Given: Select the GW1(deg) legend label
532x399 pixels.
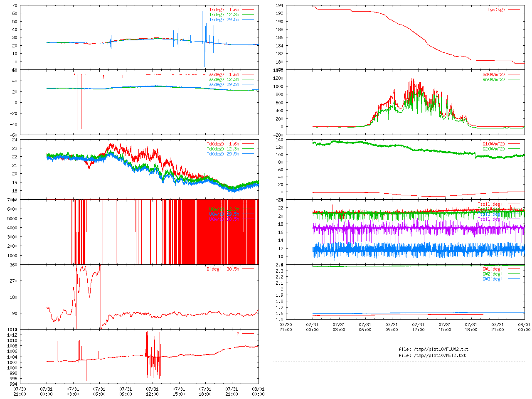Looking at the screenshot, I should pyautogui.click(x=493, y=269).
